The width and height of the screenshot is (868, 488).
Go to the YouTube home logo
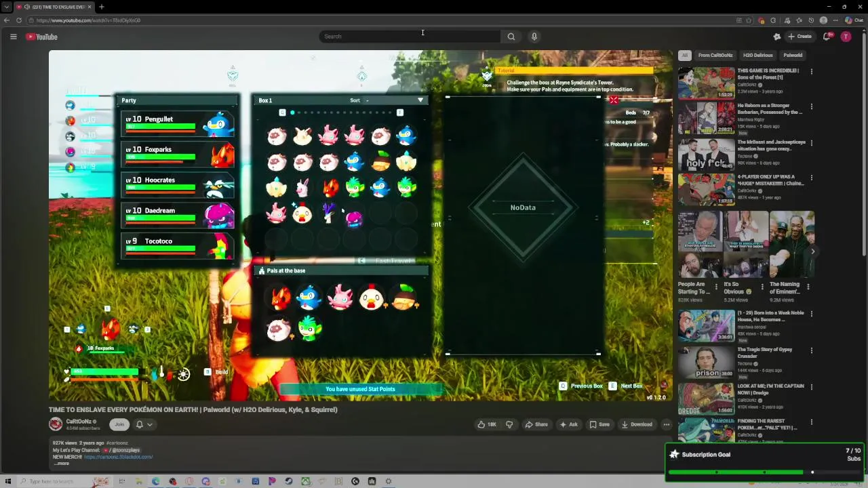pos(42,37)
